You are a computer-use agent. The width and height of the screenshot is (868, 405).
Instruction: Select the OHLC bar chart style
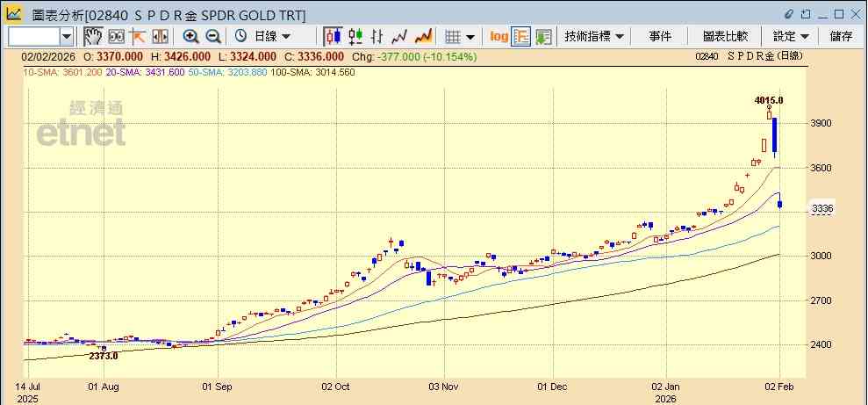(377, 37)
